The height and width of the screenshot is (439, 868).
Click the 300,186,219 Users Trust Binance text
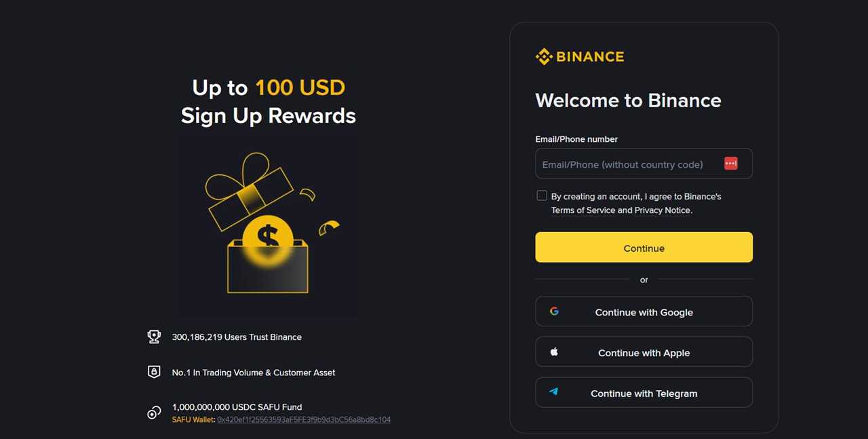tap(237, 337)
